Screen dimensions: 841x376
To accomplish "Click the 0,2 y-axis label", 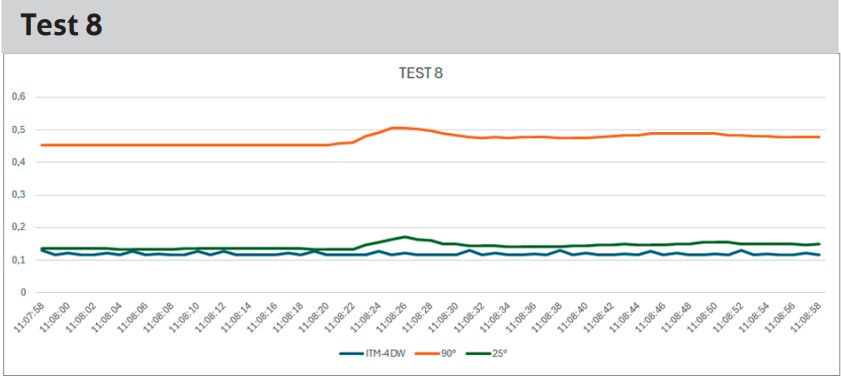I will [19, 227].
